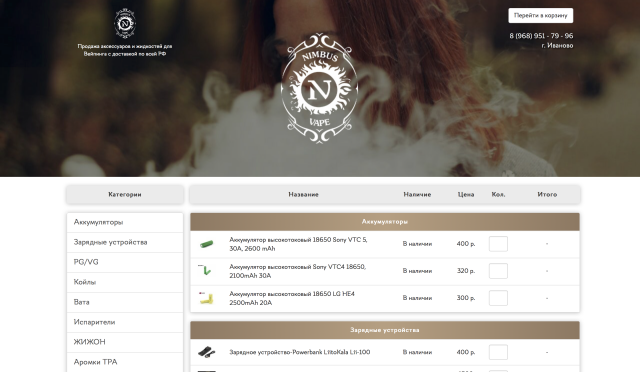Click the Цена column header

[x=466, y=194]
